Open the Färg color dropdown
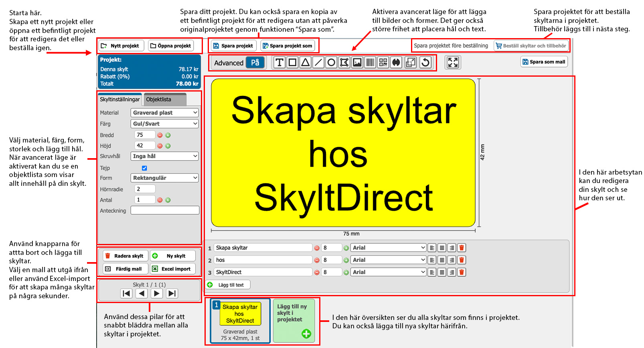 (165, 124)
